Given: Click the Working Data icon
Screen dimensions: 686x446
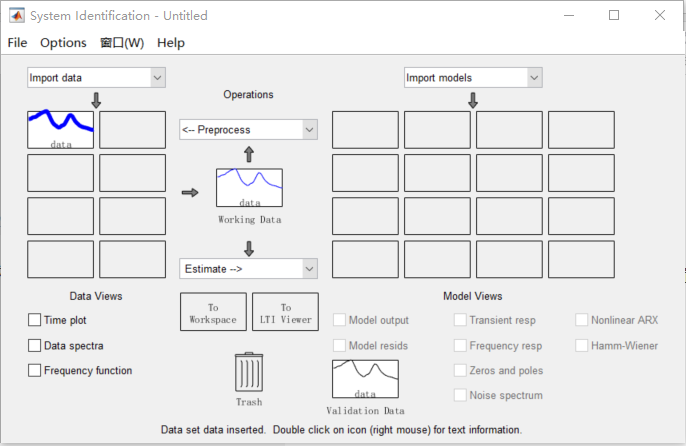Looking at the screenshot, I should point(249,187).
